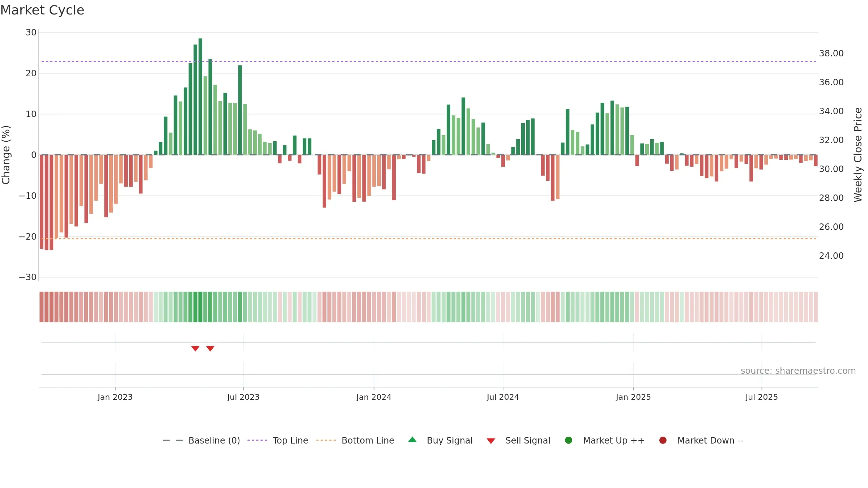Image resolution: width=868 pixels, height=488 pixels.
Task: Click the Jul 2025 axis label
Action: pyautogui.click(x=762, y=397)
